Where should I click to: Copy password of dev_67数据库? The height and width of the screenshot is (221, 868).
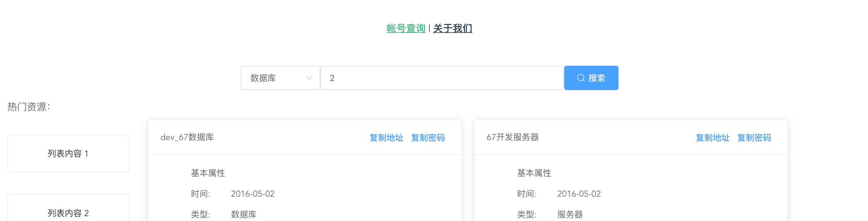428,138
